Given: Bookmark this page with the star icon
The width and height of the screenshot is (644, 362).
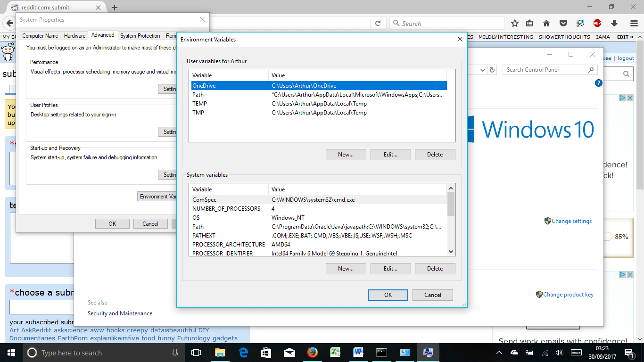Looking at the screenshot, I should [515, 23].
